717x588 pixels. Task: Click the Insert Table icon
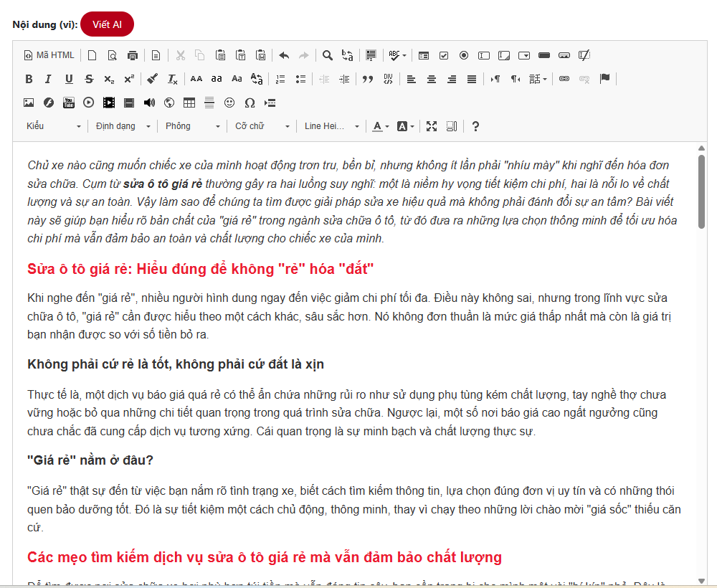[189, 103]
